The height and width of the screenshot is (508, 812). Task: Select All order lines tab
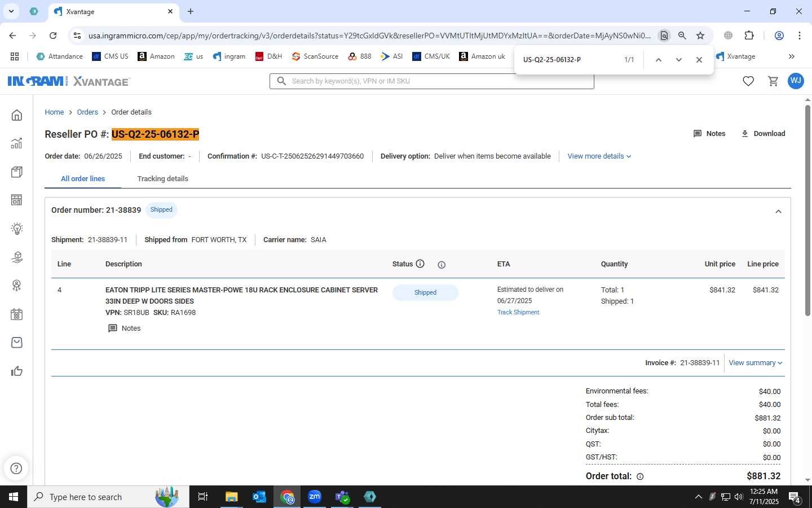point(83,179)
